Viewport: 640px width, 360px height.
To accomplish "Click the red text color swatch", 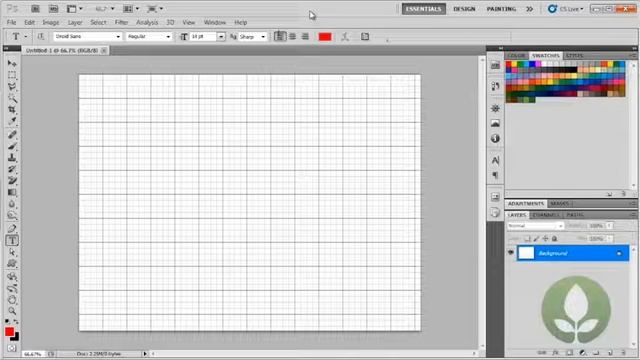I will pyautogui.click(x=325, y=37).
